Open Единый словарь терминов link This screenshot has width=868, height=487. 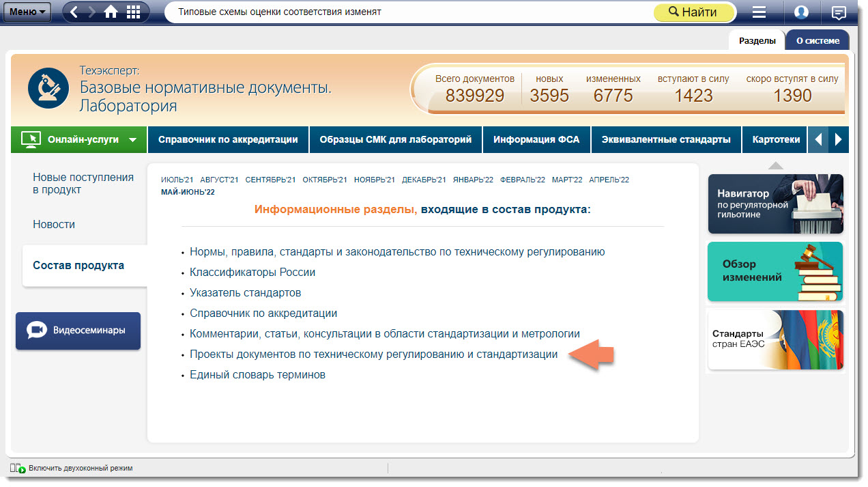point(258,375)
